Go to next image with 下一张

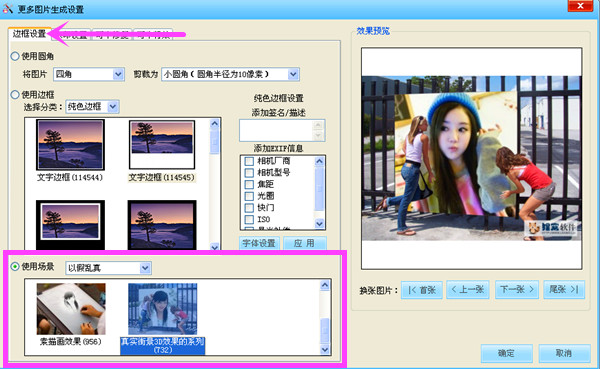tap(517, 290)
